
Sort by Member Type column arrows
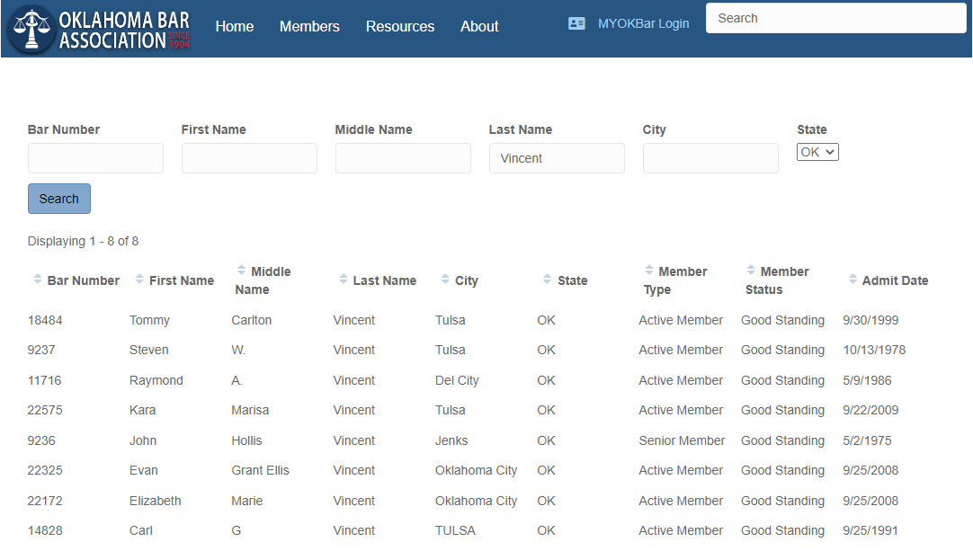tap(649, 271)
